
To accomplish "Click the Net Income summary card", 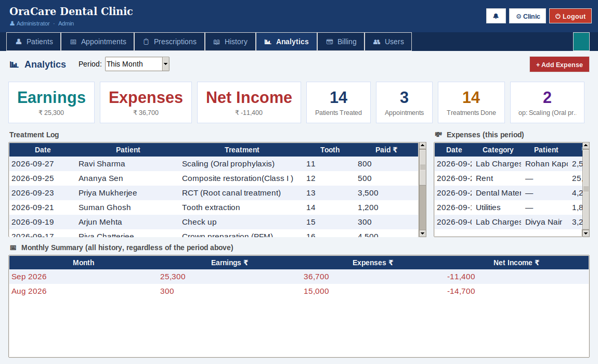I will 249,102.
